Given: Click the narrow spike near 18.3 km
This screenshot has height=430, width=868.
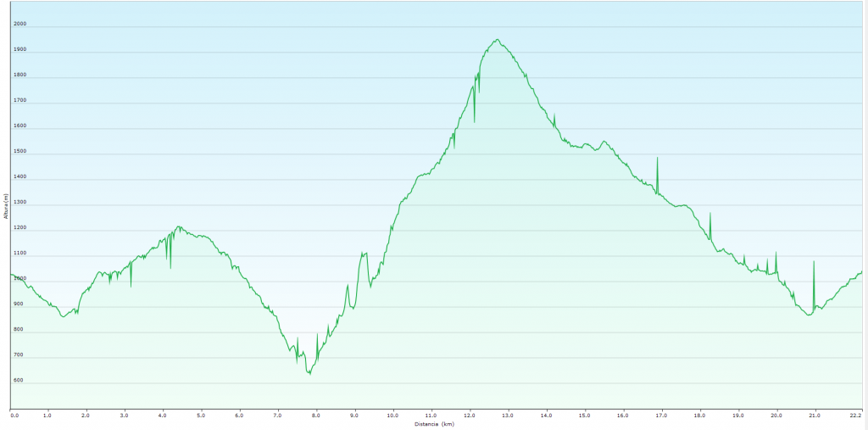Looking at the screenshot, I should coord(710,215).
